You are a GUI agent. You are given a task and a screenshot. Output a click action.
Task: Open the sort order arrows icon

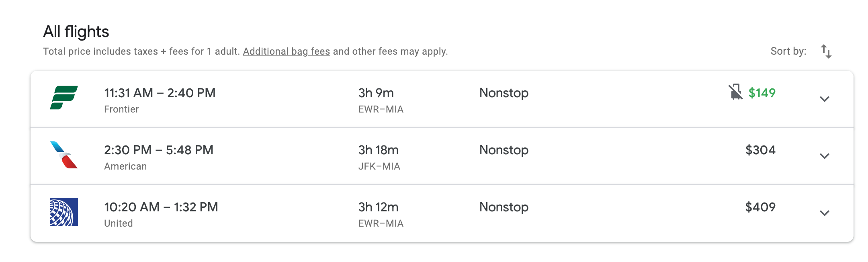[826, 51]
